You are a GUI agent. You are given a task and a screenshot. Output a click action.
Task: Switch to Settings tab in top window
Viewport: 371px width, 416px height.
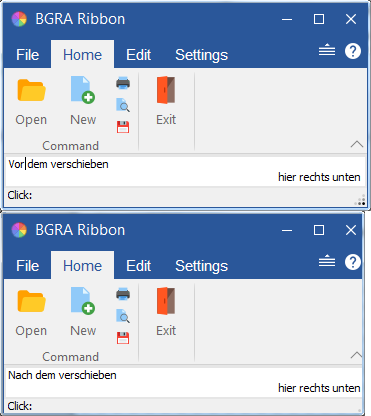tap(202, 55)
